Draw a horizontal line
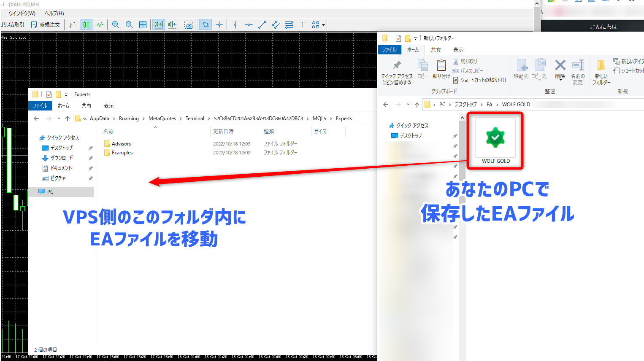This screenshot has height=361, width=644. (x=249, y=24)
